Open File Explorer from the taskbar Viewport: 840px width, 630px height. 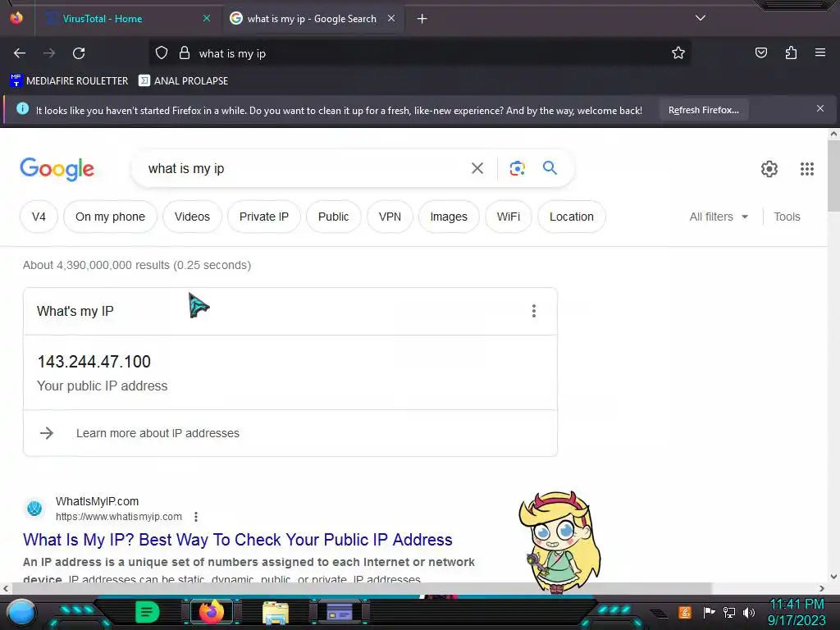(x=276, y=613)
